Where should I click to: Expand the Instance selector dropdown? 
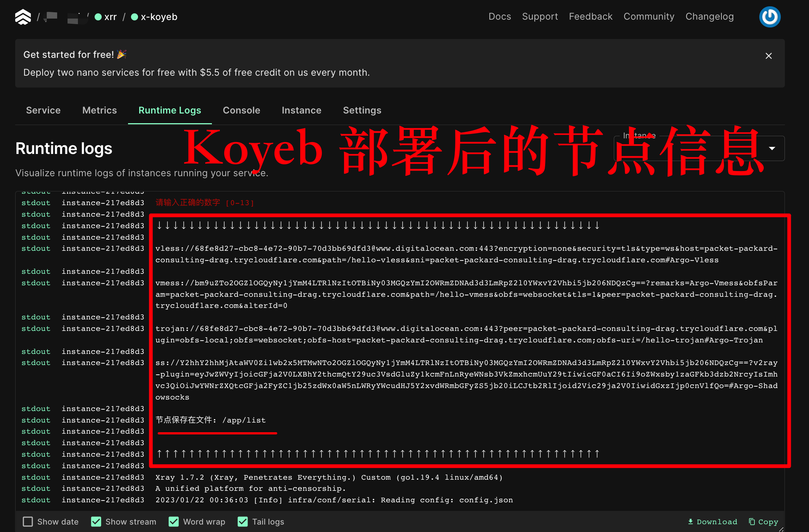[699, 148]
